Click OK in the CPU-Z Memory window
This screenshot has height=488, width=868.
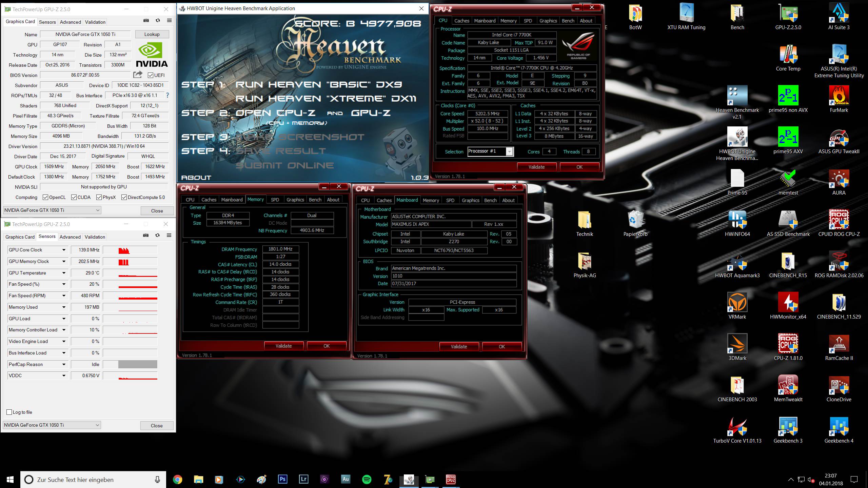327,346
